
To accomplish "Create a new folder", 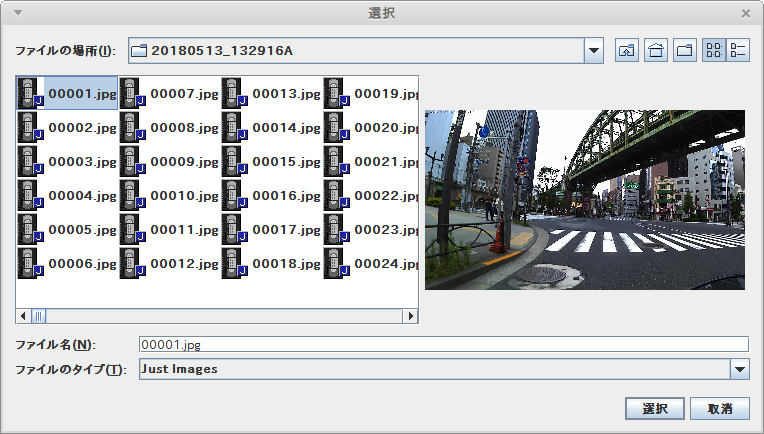I will coord(685,50).
